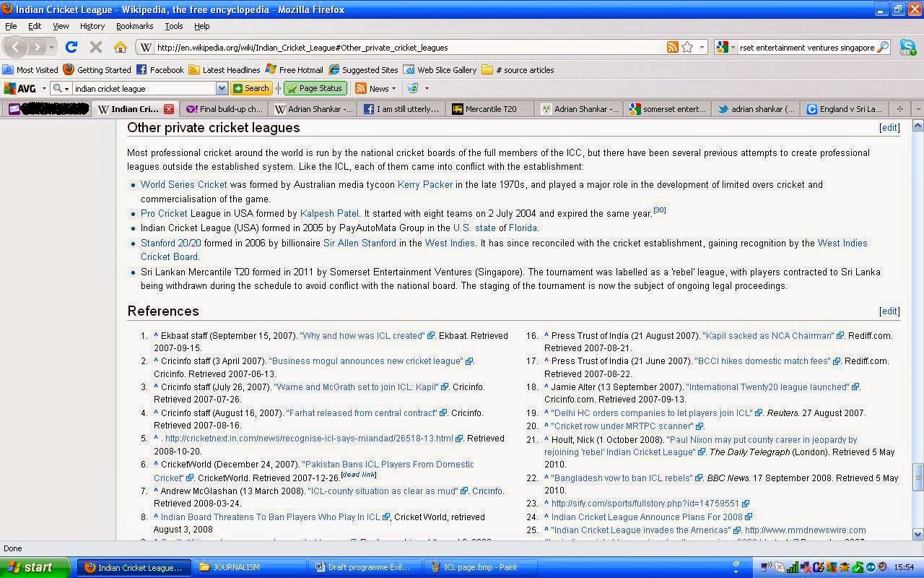Switch to the England v Sri La... tab

845,109
